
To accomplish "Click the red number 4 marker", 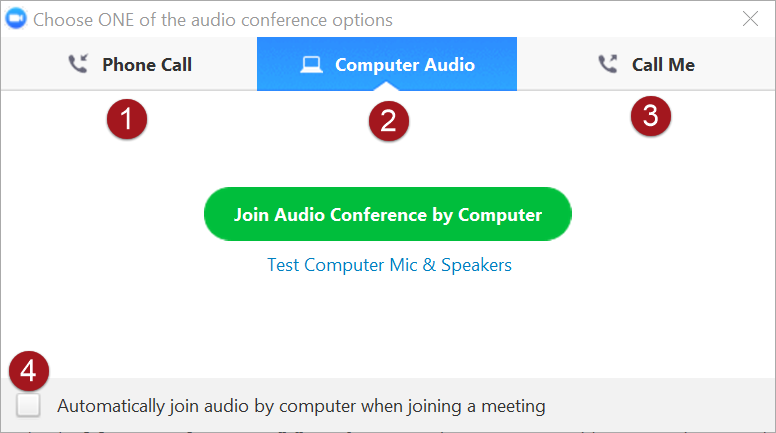I will tap(28, 371).
